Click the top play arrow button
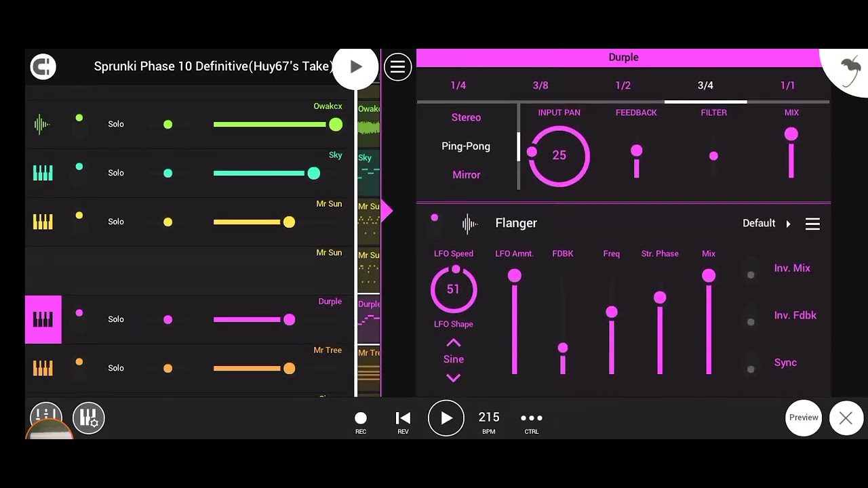Screen dimensions: 868x488 tap(356, 66)
